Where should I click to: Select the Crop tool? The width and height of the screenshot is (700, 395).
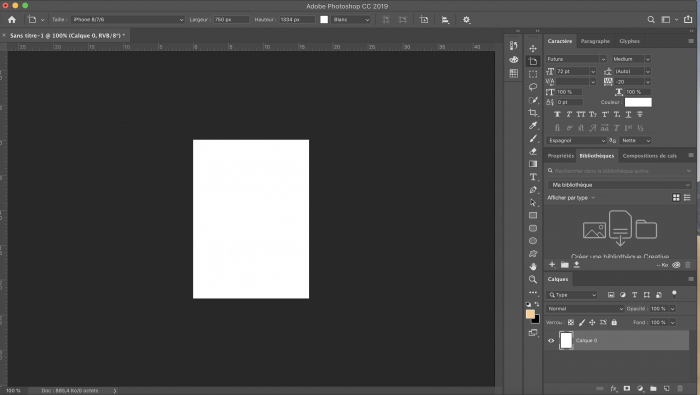click(x=533, y=113)
